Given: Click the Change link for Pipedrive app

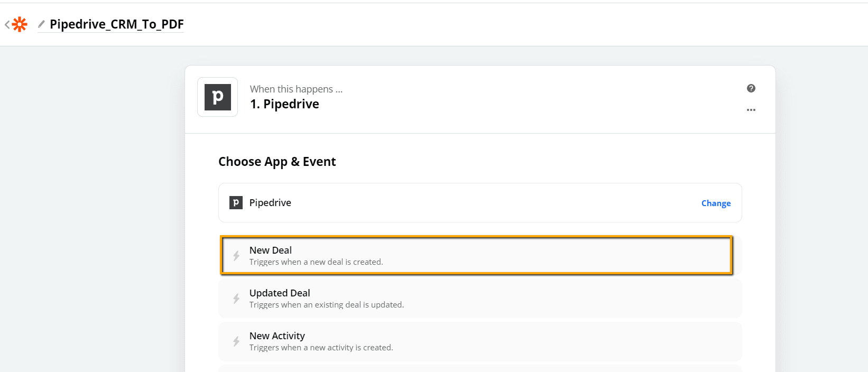Looking at the screenshot, I should (x=716, y=203).
